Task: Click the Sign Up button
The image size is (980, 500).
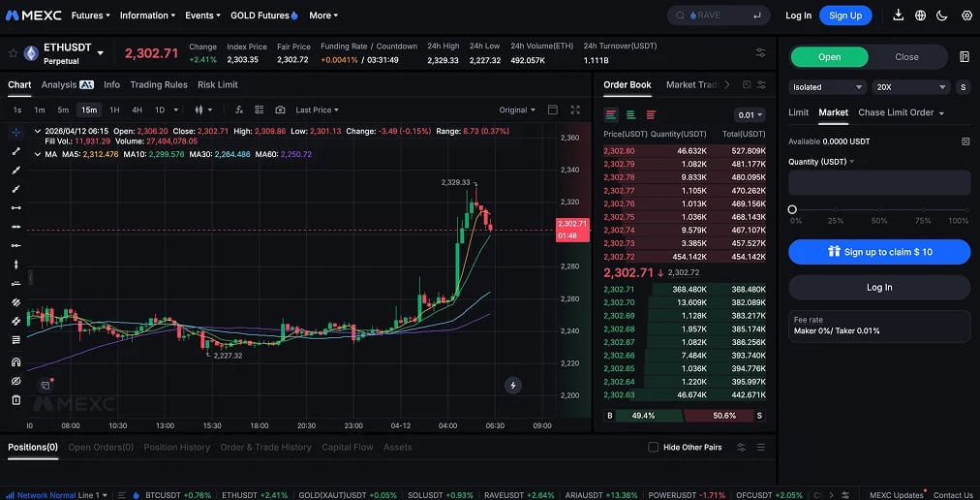Action: pos(845,15)
